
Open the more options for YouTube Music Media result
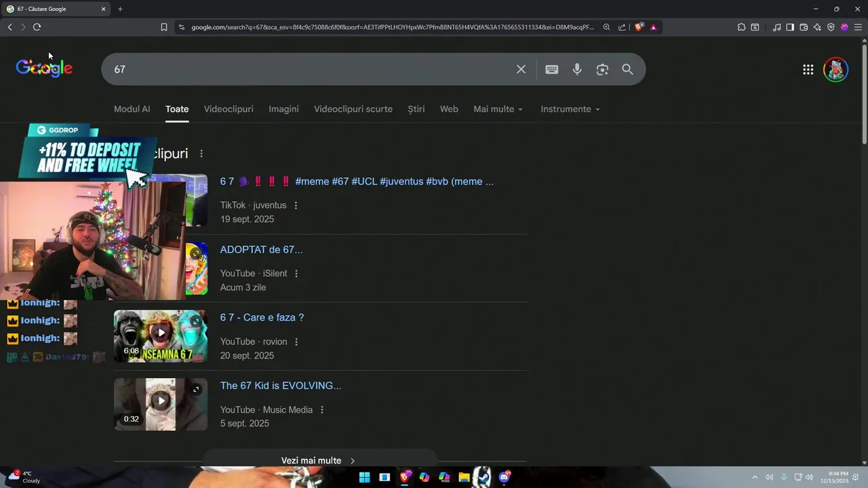pos(322,410)
